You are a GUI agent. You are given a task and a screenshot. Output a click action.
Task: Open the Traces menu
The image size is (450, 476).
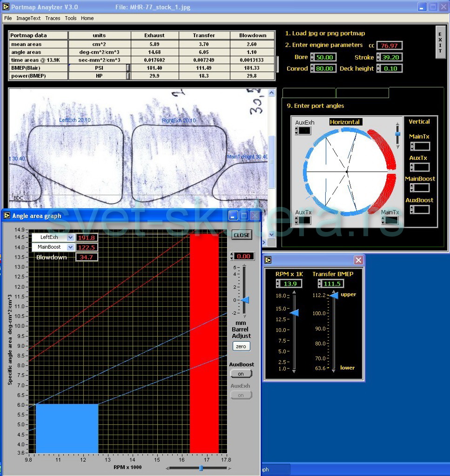[53, 18]
